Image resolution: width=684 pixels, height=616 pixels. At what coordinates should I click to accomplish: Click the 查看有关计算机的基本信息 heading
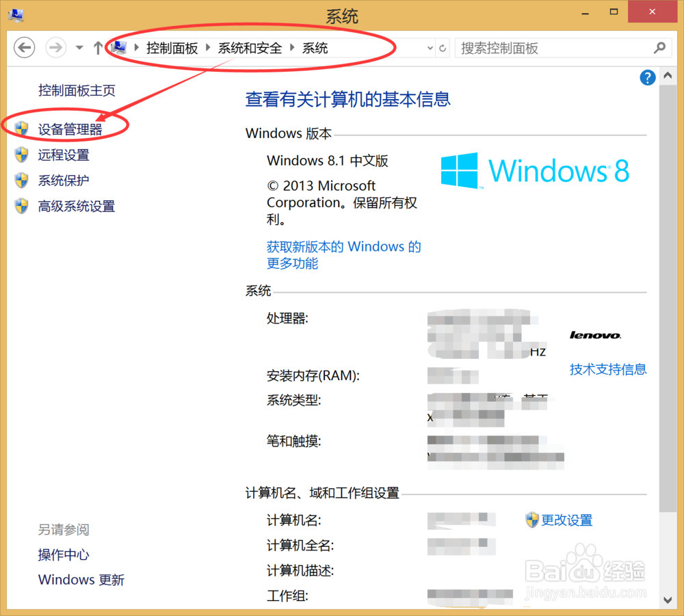pyautogui.click(x=347, y=99)
